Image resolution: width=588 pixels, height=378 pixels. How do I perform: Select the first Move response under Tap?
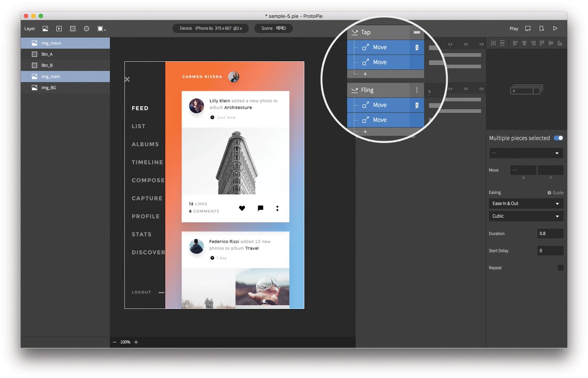coord(386,48)
